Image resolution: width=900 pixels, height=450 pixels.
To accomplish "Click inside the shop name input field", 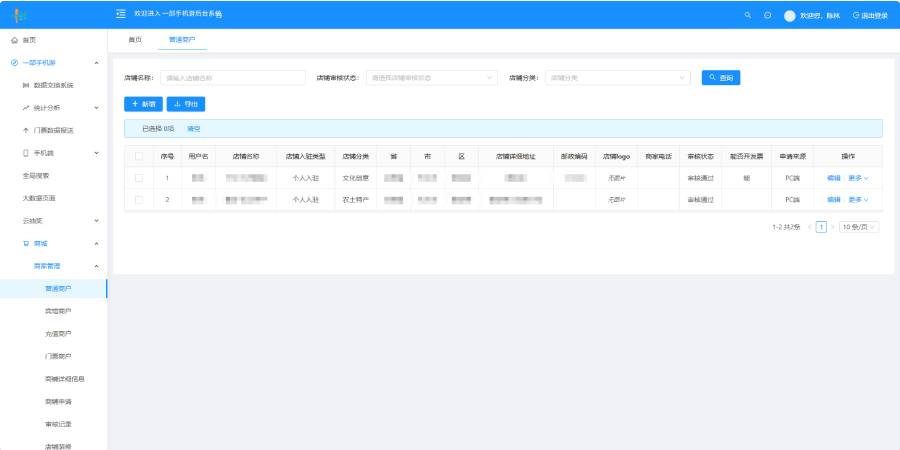I will (233, 77).
